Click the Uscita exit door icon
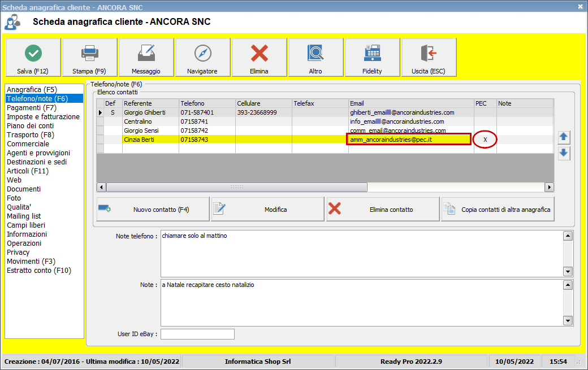Screen dimensions: 588x370 [429, 53]
